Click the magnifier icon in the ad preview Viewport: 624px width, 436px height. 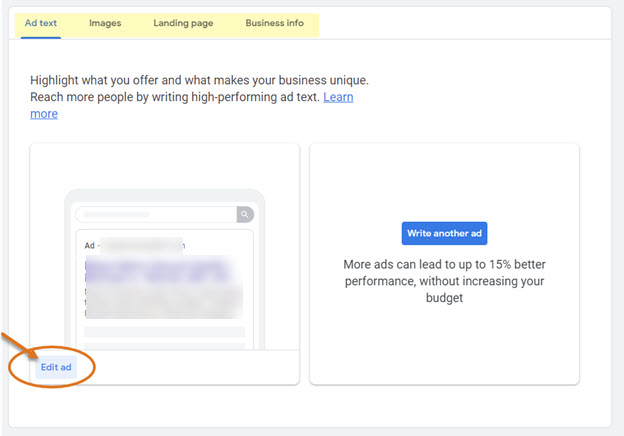pos(245,214)
